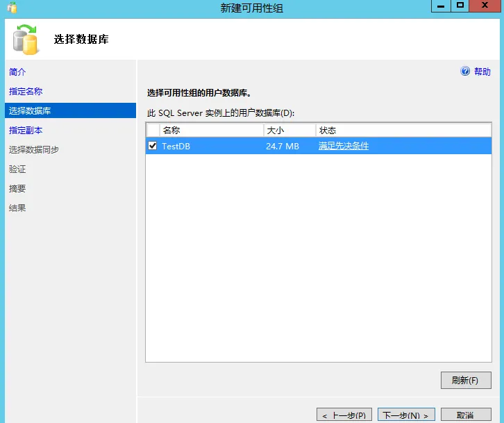Go to the 指定名称 step
This screenshot has width=504, height=423.
tap(26, 92)
